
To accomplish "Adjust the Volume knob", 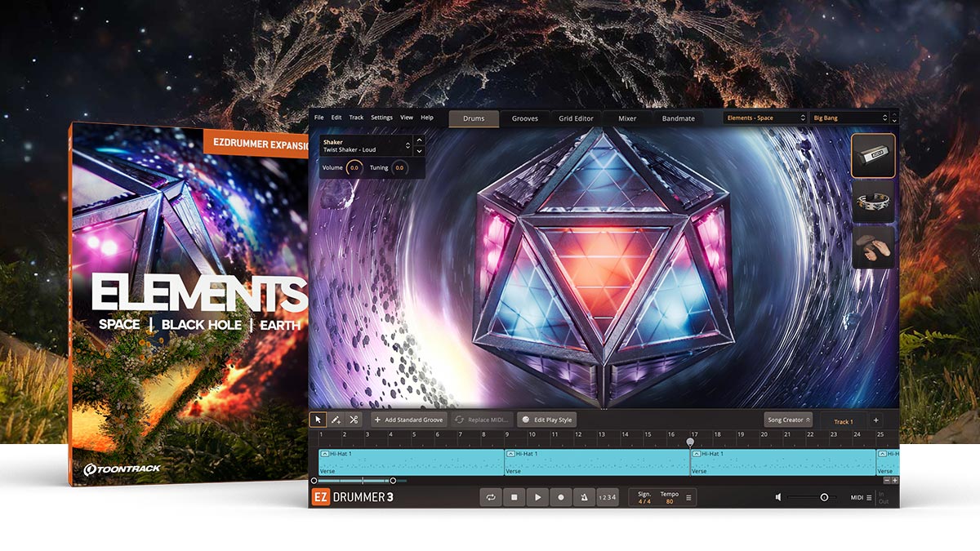I will [x=354, y=167].
